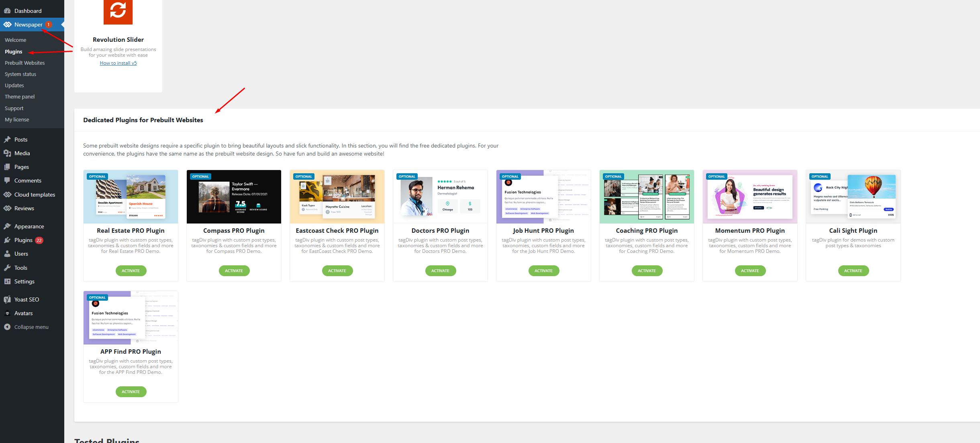Click the Collapse menu arrow icon

click(x=7, y=327)
